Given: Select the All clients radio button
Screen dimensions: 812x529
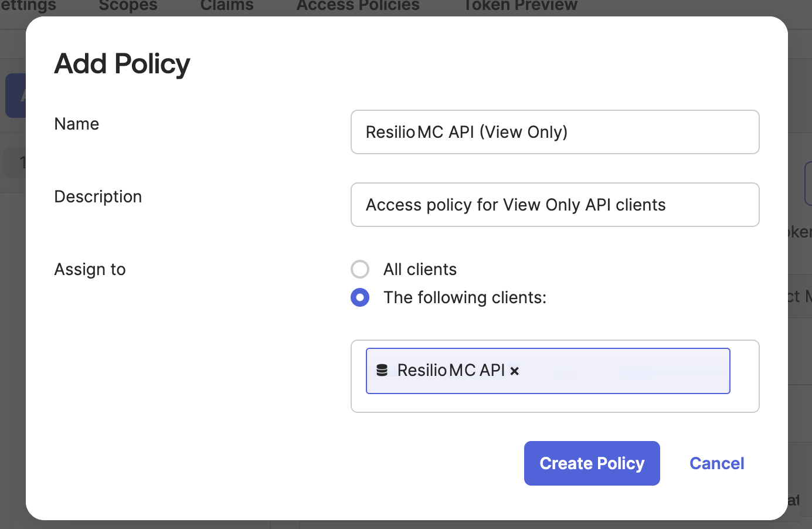Looking at the screenshot, I should [360, 269].
